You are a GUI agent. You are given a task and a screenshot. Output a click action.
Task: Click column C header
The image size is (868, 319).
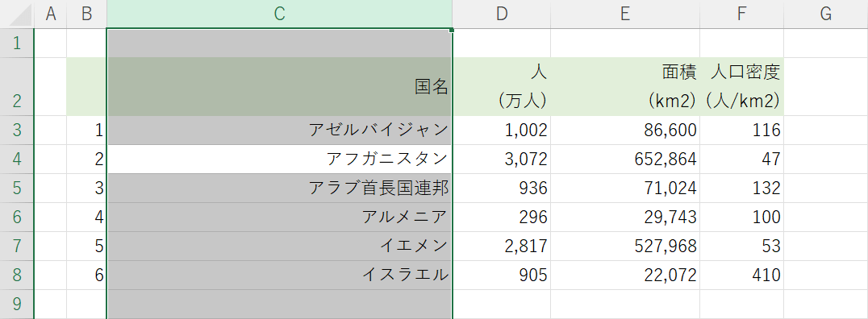(x=280, y=14)
